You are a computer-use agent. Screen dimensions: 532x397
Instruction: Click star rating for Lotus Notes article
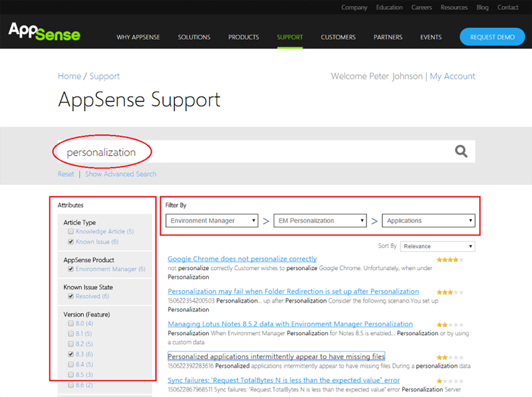[450, 325]
